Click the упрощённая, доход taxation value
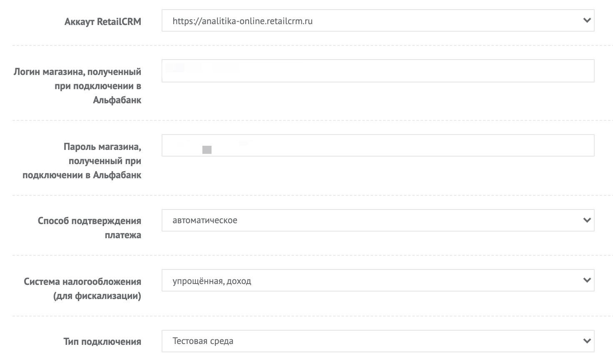Screen dimensions: 613x364 pos(212,281)
